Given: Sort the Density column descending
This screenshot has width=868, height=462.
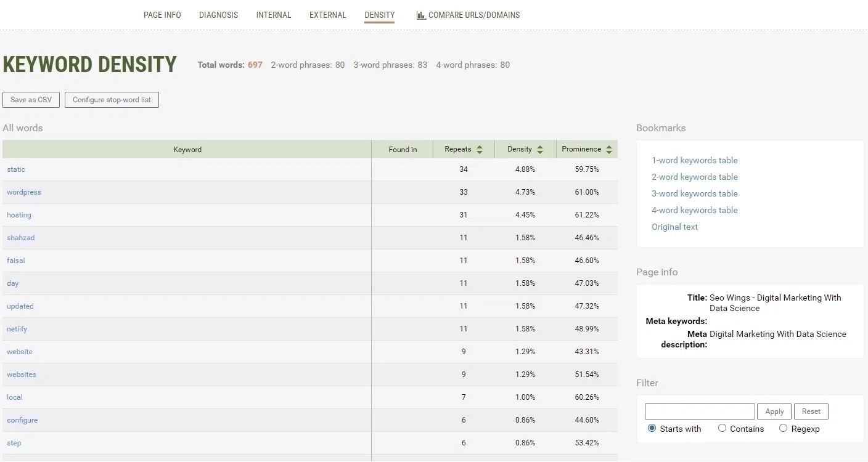Looking at the screenshot, I should click(540, 152).
